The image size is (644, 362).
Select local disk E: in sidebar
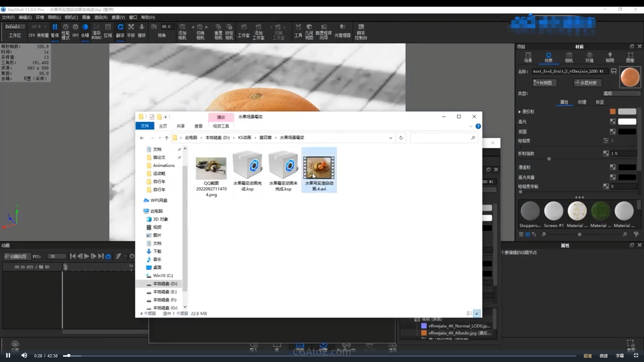coord(164,292)
